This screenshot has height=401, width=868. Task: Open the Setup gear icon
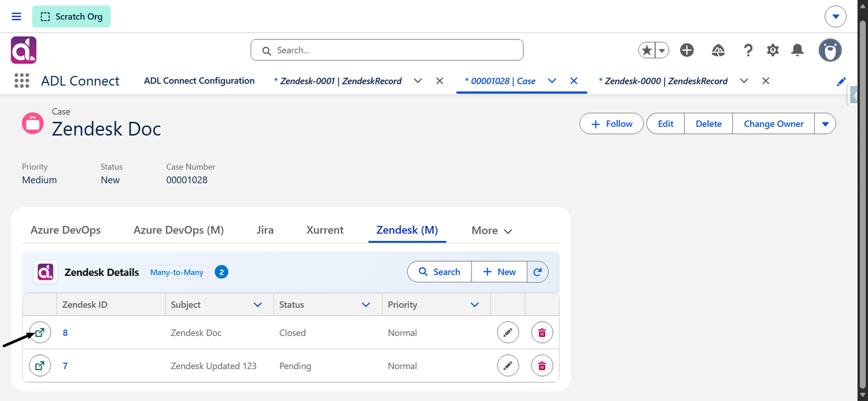[773, 50]
